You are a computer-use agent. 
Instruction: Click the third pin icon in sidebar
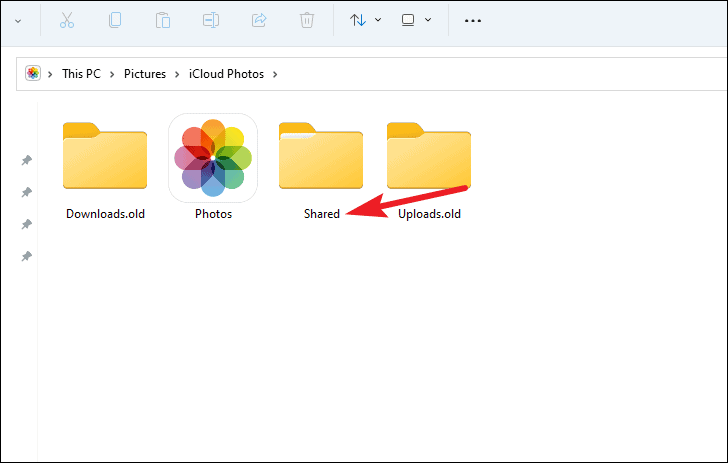click(x=26, y=224)
